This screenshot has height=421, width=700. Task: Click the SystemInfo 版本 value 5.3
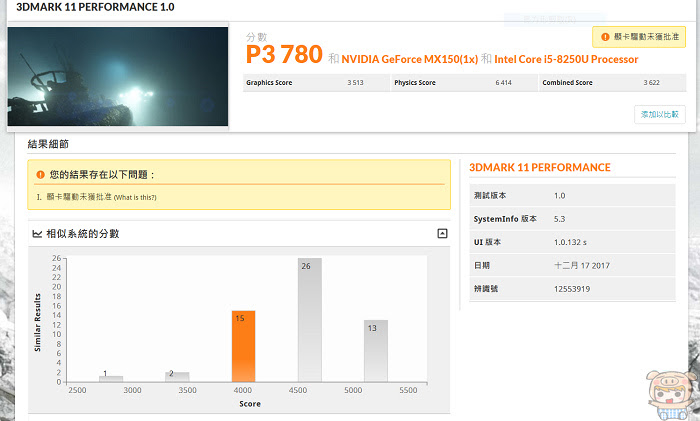(559, 219)
